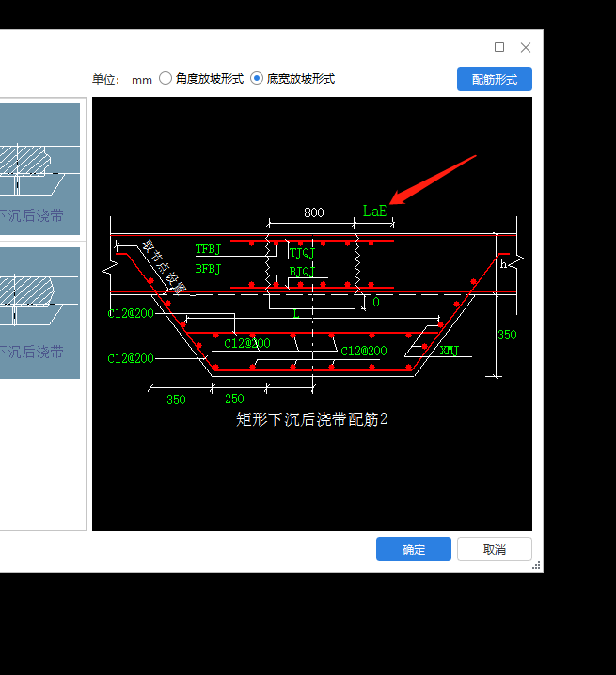Close the dialog with the X
Screen dimensions: 616x675
(525, 47)
